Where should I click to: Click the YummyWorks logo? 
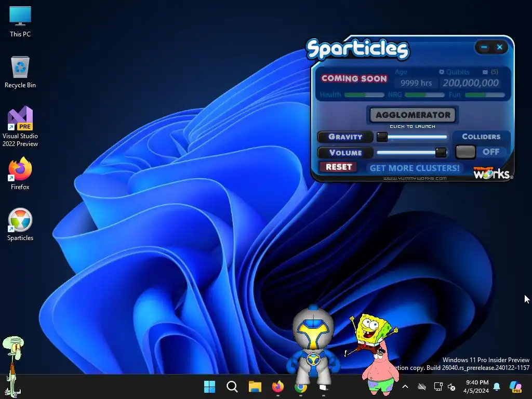tap(493, 172)
